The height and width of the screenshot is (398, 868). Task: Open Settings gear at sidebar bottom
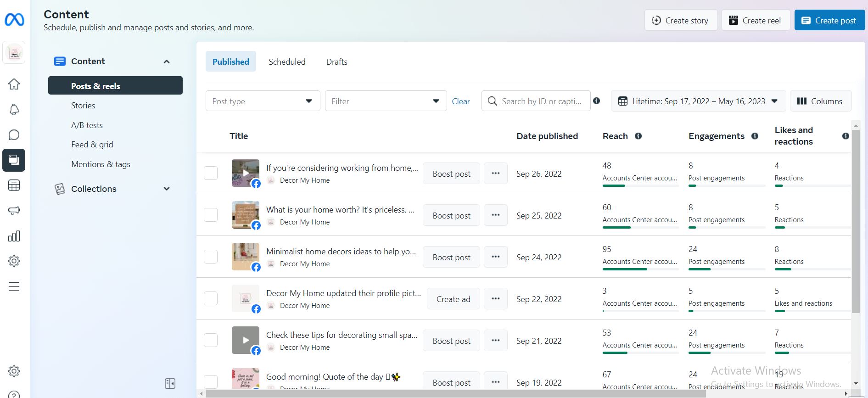point(14,371)
